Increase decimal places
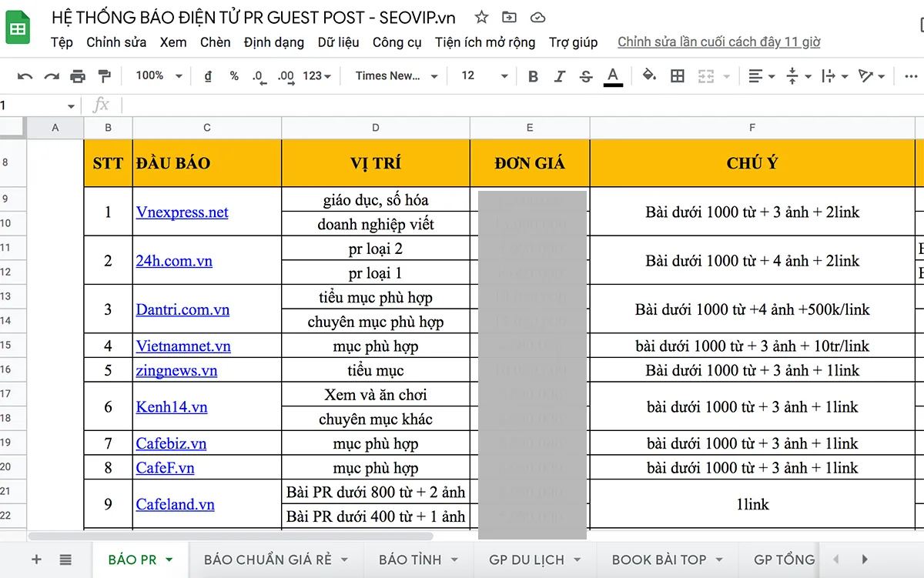924x578 pixels. 286,76
